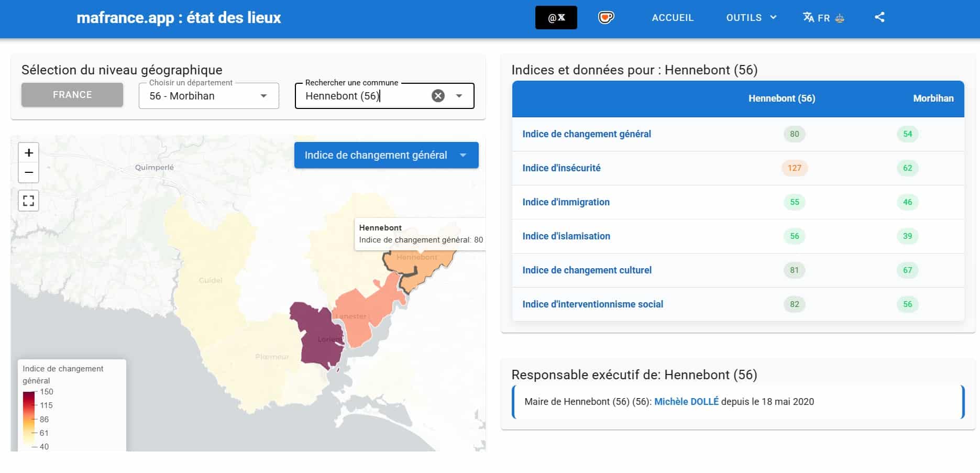Open the Michèle DOLLÉ mayor link
The width and height of the screenshot is (980, 473).
[686, 402]
